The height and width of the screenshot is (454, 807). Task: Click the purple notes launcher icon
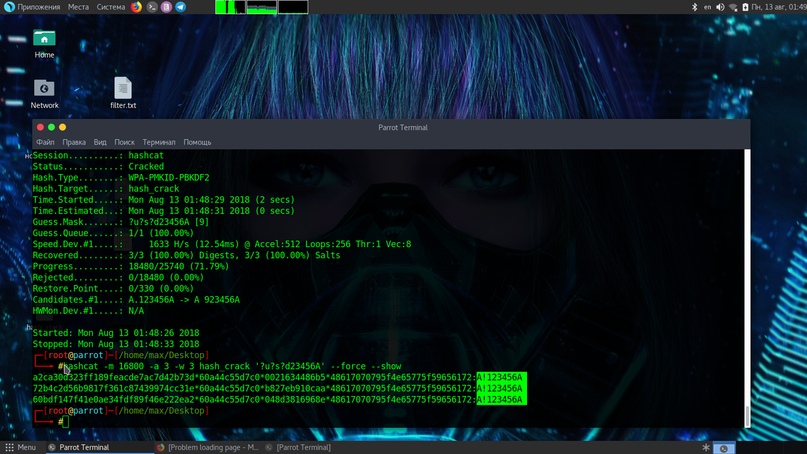click(x=167, y=7)
